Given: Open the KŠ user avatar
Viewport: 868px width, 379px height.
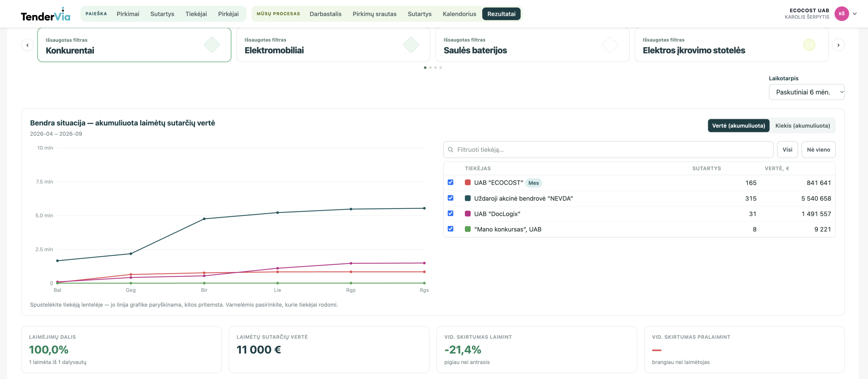Looking at the screenshot, I should (x=842, y=14).
